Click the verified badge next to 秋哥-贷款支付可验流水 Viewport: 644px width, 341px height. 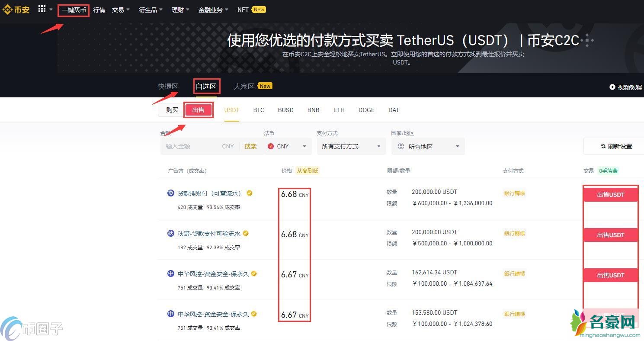pos(246,233)
